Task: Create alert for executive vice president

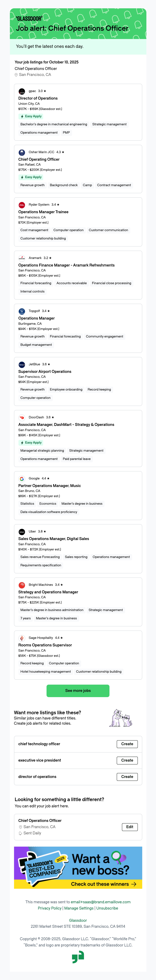Action: pyautogui.click(x=127, y=760)
